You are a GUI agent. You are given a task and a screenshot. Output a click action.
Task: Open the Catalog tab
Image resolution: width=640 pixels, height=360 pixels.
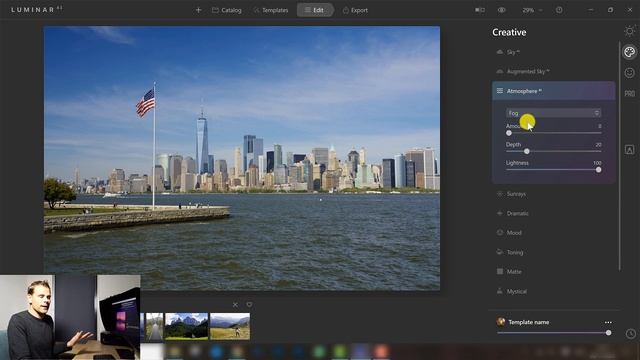coord(227,10)
